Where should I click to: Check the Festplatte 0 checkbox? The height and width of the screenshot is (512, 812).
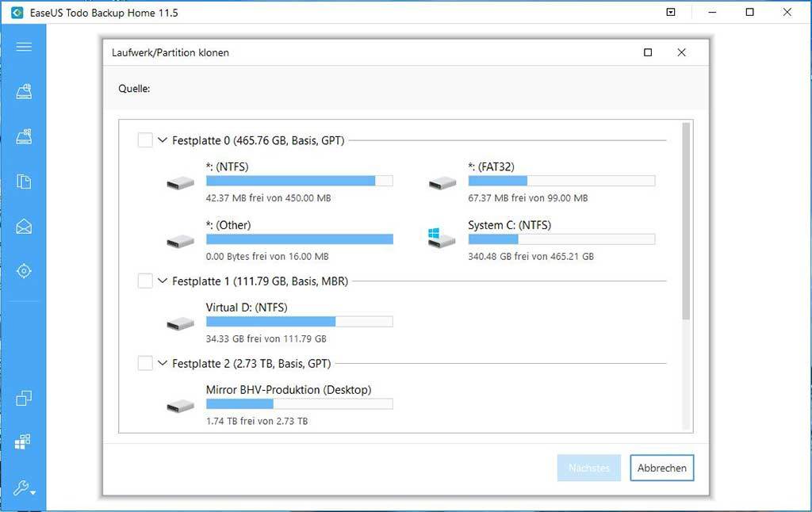click(x=145, y=140)
